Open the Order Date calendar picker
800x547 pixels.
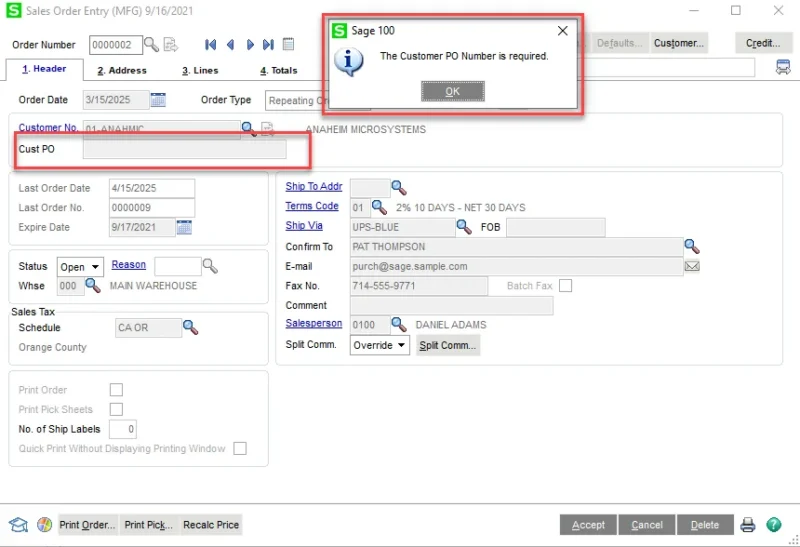[x=158, y=100]
